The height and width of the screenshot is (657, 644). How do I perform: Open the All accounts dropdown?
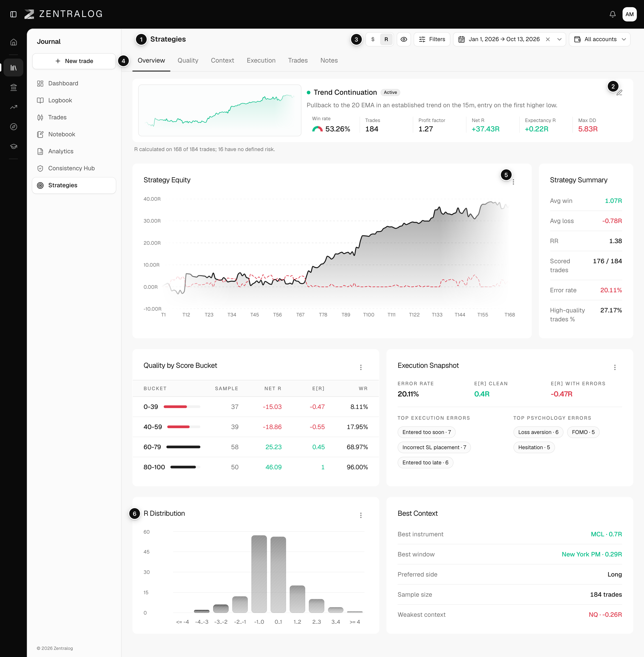(x=599, y=40)
